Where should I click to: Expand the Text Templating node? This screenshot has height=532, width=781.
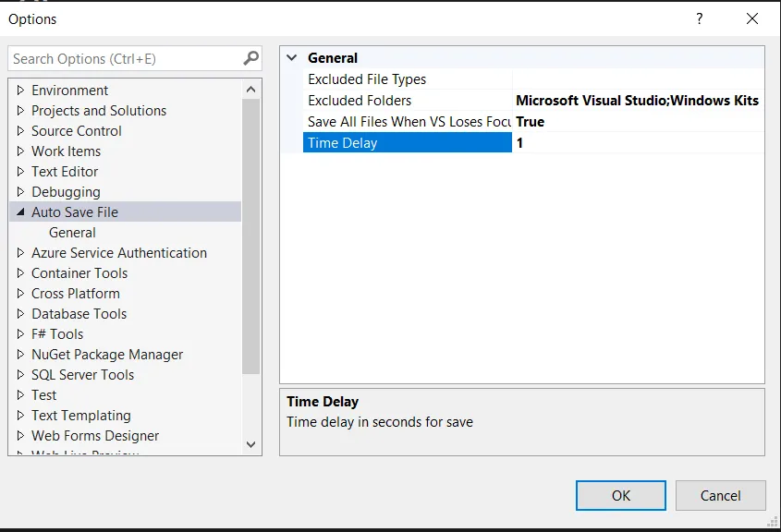point(20,415)
